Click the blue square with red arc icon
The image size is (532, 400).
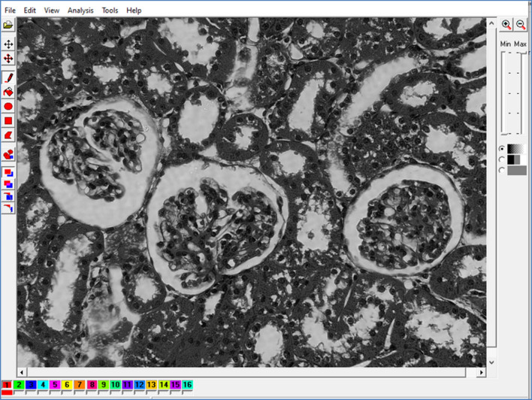8,196
